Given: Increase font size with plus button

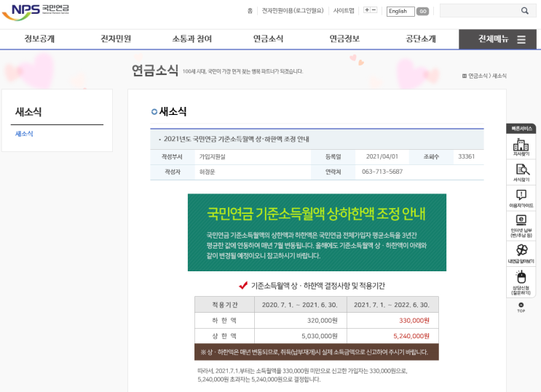Looking at the screenshot, I should [x=367, y=10].
